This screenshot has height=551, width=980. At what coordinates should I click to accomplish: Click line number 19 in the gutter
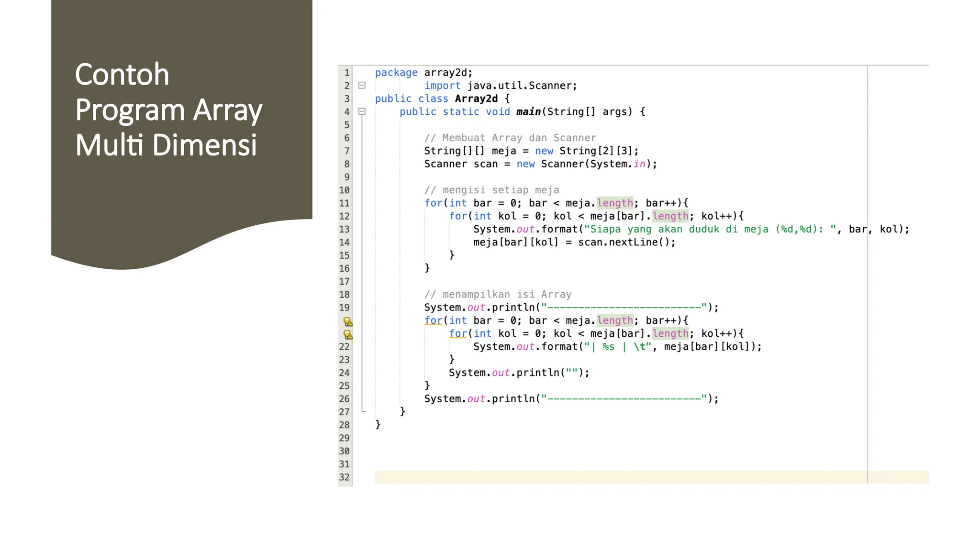coord(345,308)
